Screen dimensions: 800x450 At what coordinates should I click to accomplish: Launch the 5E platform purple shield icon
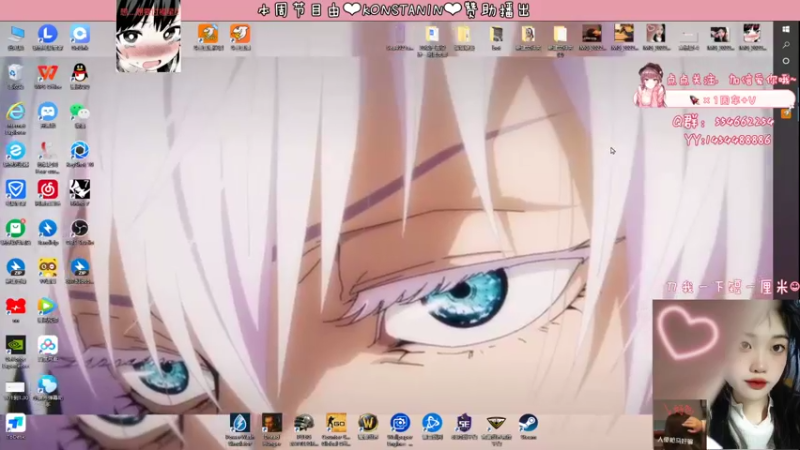coord(464,423)
